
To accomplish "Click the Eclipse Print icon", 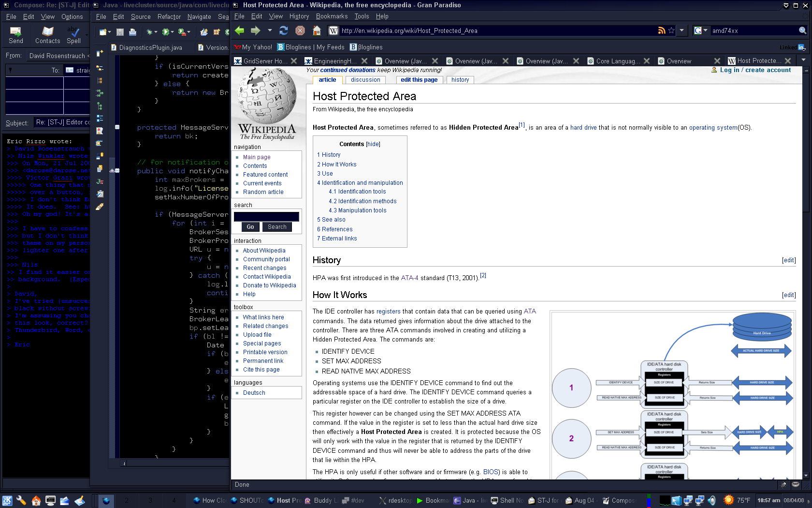I will (132, 32).
